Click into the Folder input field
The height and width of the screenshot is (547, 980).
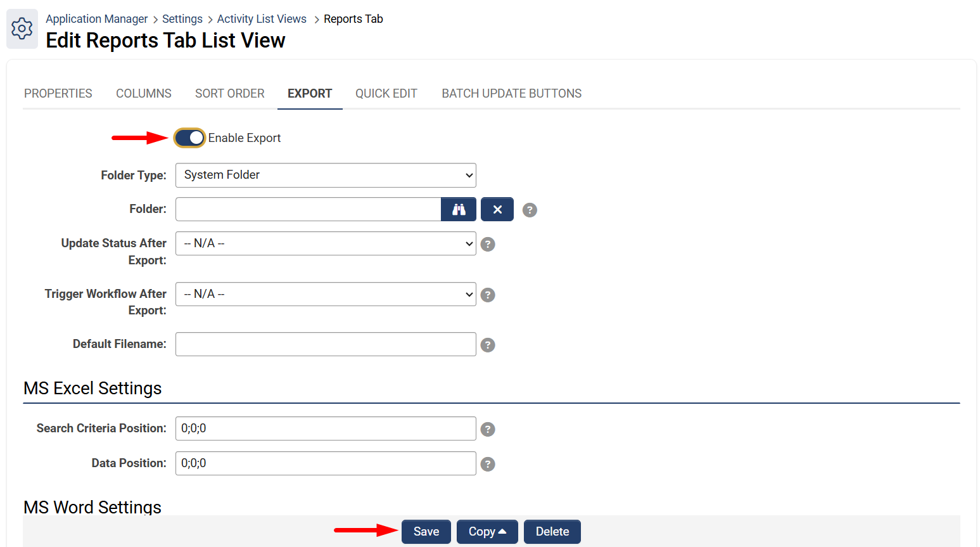click(308, 209)
